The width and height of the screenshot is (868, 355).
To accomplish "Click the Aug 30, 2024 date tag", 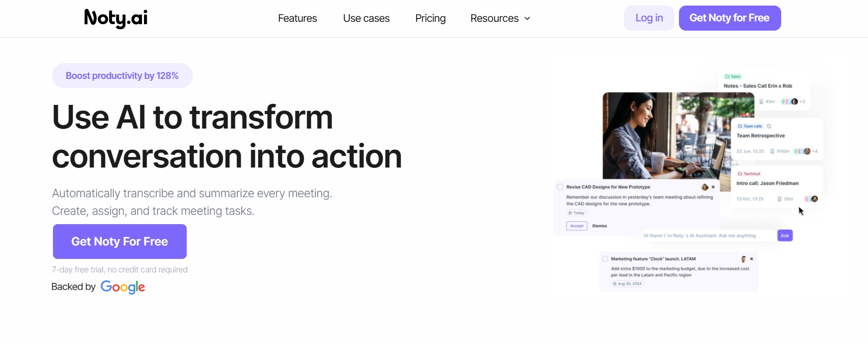I will pyautogui.click(x=627, y=284).
